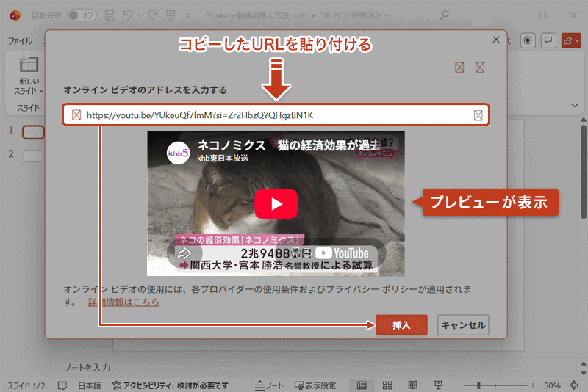
Task: Open the ファイル menu tab
Action: pos(21,40)
